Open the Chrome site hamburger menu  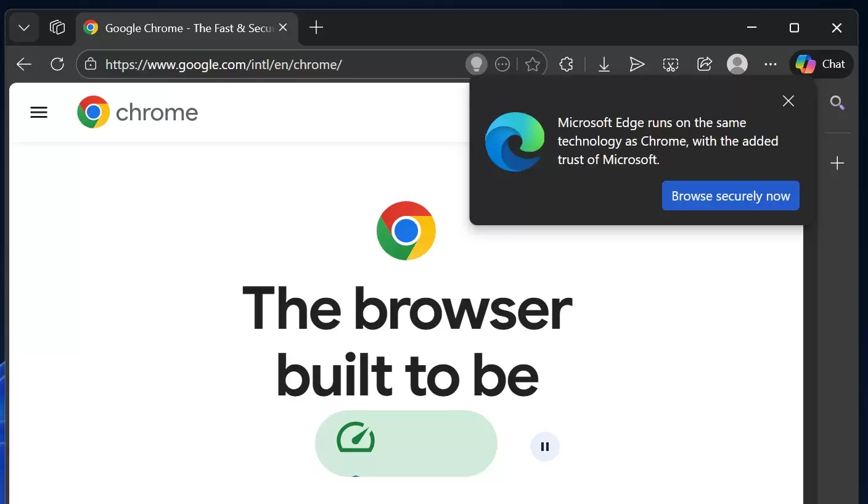click(38, 112)
